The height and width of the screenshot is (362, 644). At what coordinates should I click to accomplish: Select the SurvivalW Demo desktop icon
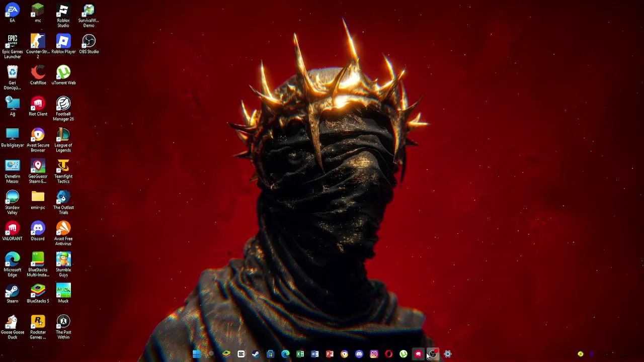pos(89,16)
